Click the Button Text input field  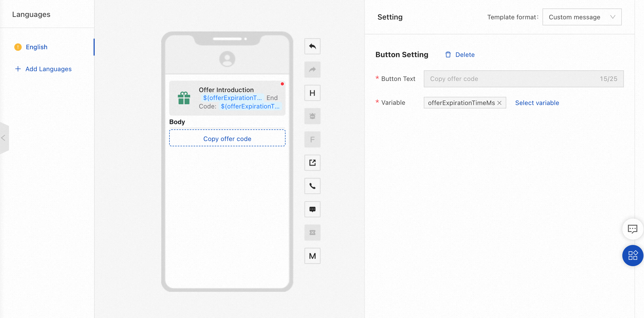(x=513, y=79)
